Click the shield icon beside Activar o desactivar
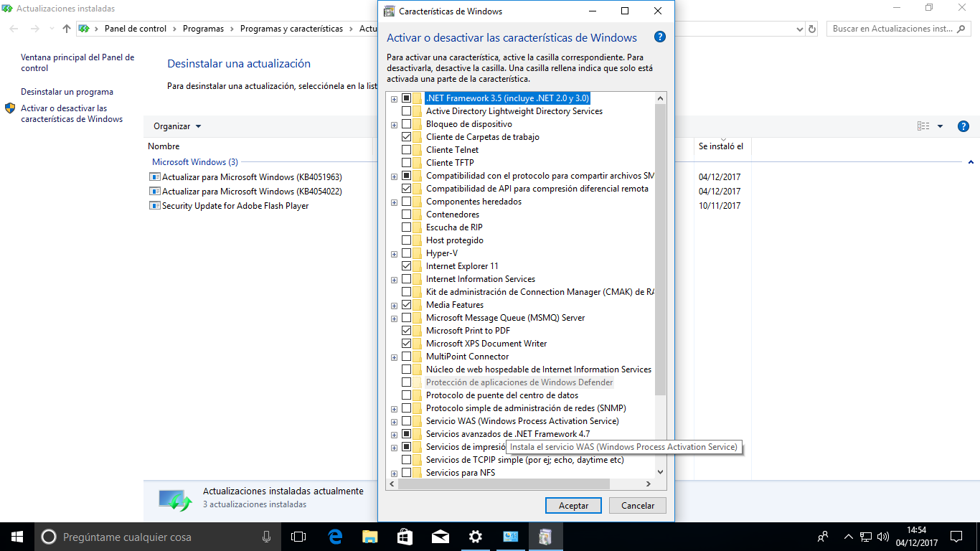 [x=10, y=108]
